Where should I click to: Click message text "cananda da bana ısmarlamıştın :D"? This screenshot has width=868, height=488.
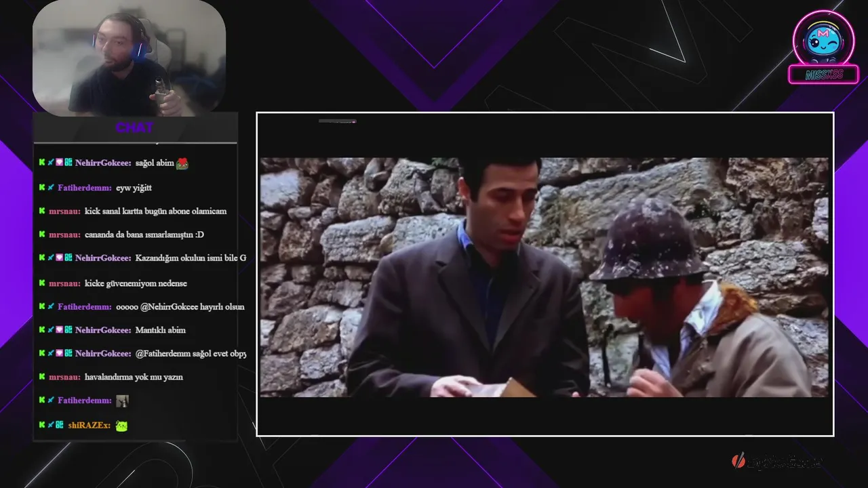pyautogui.click(x=144, y=235)
